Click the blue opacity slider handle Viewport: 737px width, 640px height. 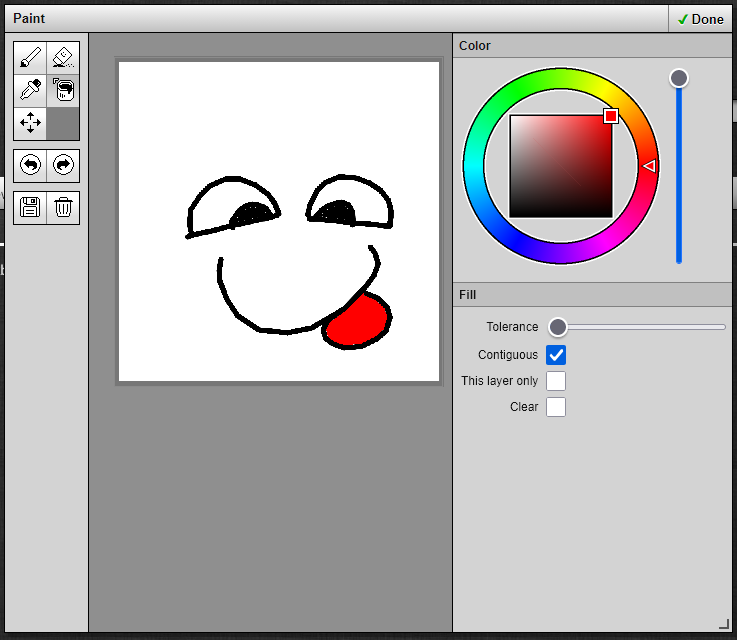pyautogui.click(x=679, y=78)
